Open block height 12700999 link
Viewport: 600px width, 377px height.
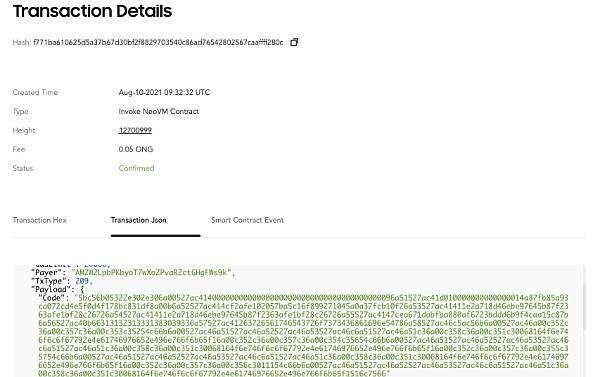tap(135, 130)
